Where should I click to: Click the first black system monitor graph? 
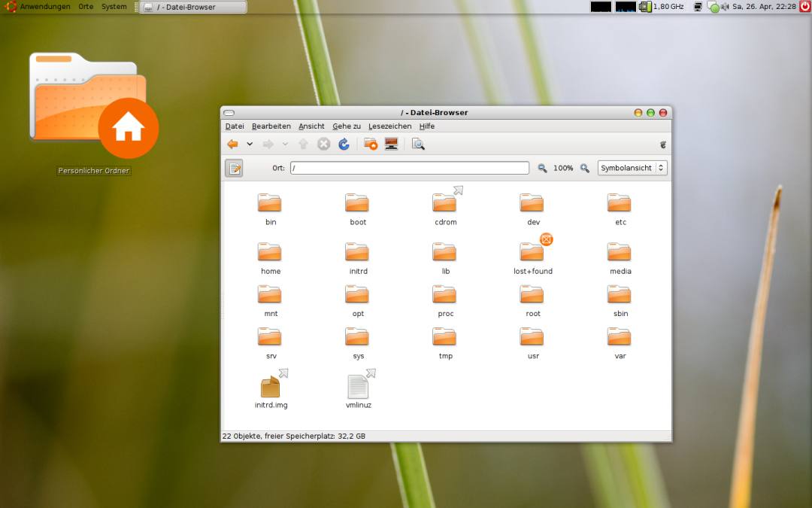point(601,7)
